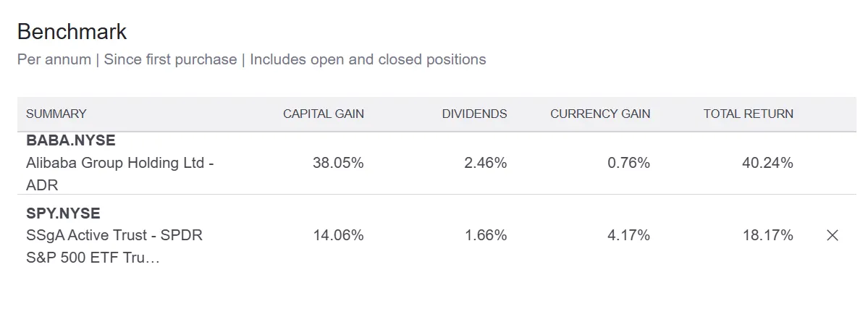Click the BABA.NYSE ticker symbol
This screenshot has width=868, height=322.
pos(71,140)
